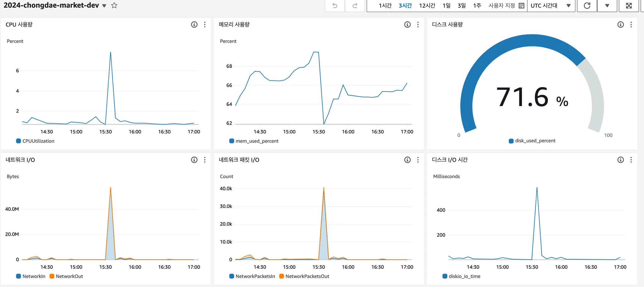Refresh the dashboard
The width and height of the screenshot is (644, 287).
pos(587,6)
